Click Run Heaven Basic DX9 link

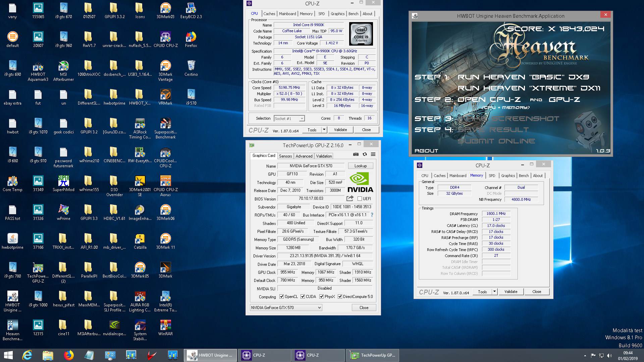(523, 77)
